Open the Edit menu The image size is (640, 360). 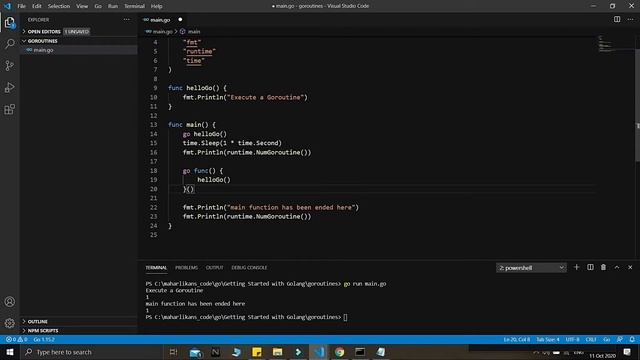click(37, 6)
